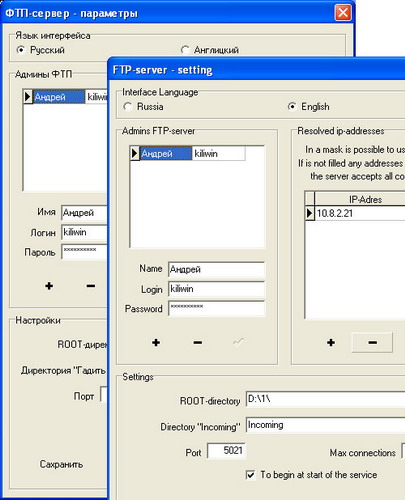Viewport: 405px width, 500px height.
Task: Click the Port field showing 5021
Action: (226, 451)
